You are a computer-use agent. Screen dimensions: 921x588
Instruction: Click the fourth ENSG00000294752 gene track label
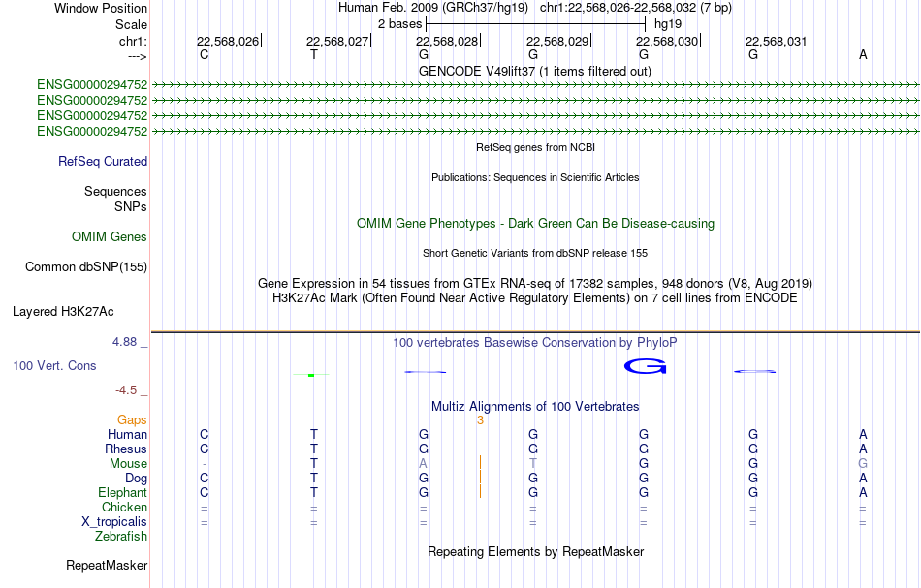pos(92,132)
